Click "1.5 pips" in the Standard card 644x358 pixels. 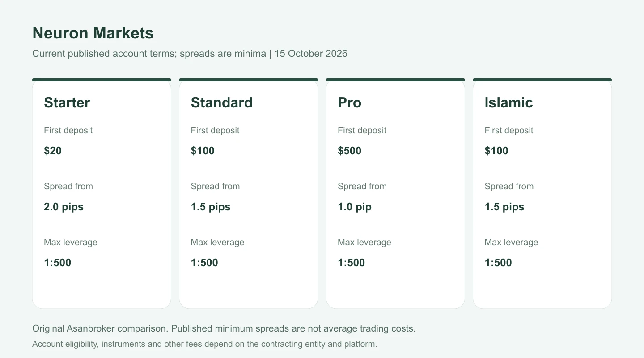tap(211, 207)
